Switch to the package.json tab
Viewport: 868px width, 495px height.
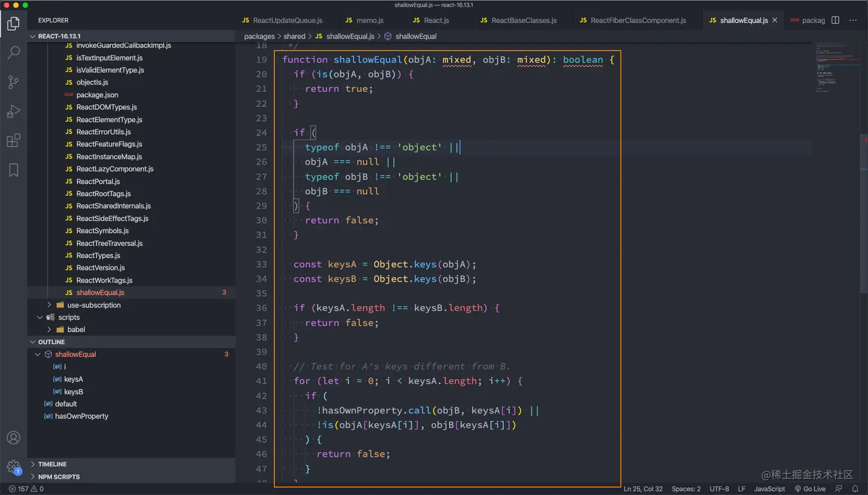pos(807,20)
